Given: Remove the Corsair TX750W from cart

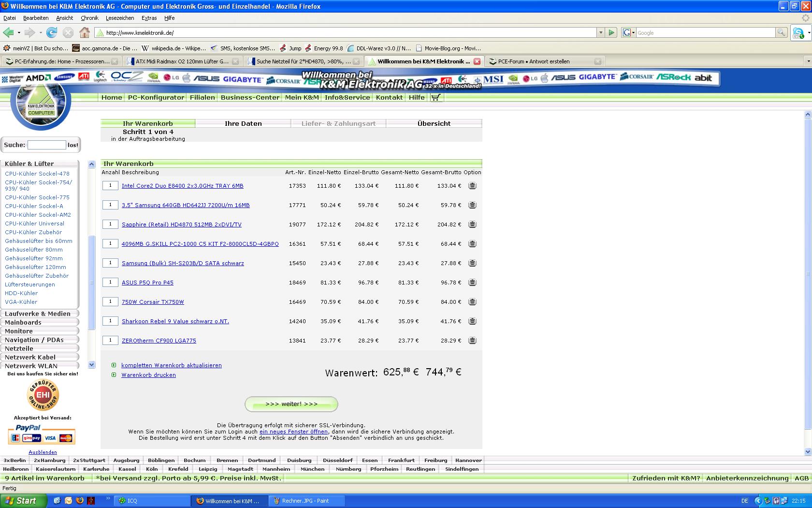Looking at the screenshot, I should click(x=472, y=302).
